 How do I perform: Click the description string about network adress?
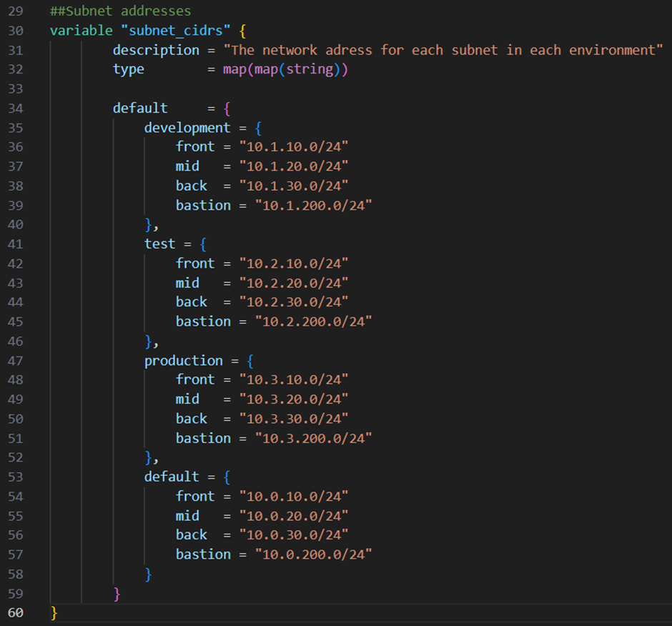pyautogui.click(x=443, y=50)
